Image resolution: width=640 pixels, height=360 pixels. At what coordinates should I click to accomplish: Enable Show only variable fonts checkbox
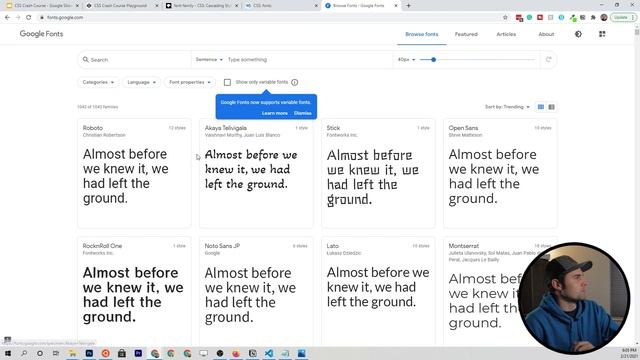click(227, 82)
